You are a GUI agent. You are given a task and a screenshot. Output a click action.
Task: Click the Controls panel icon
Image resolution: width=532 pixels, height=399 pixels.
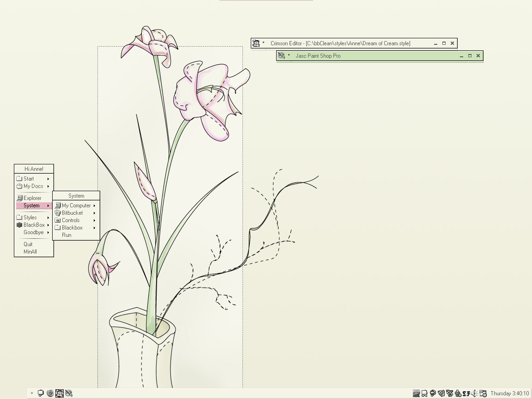point(58,220)
